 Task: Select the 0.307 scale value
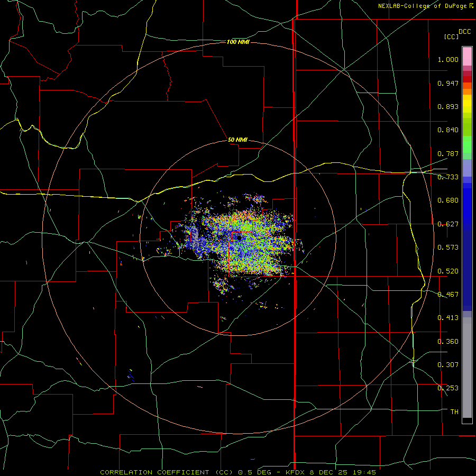click(448, 365)
